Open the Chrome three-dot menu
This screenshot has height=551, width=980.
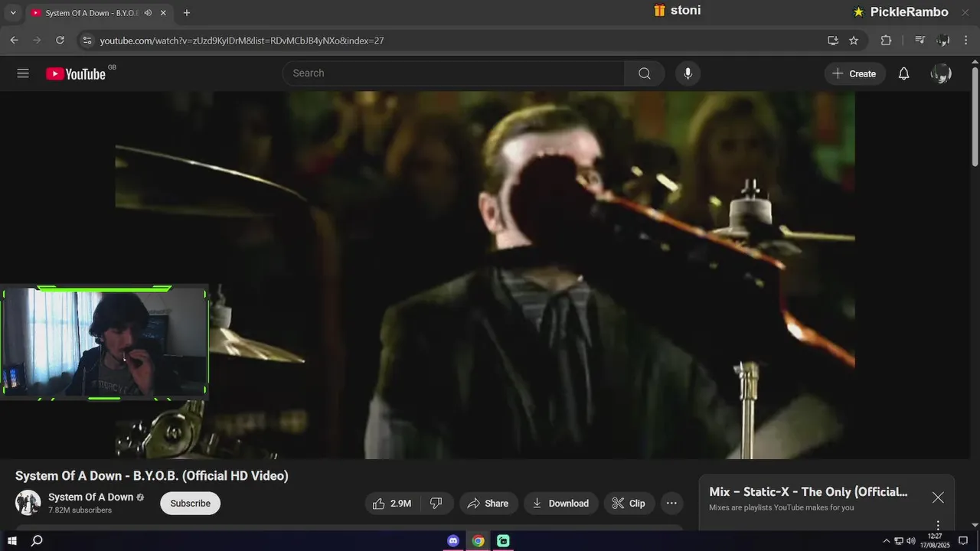[966, 40]
